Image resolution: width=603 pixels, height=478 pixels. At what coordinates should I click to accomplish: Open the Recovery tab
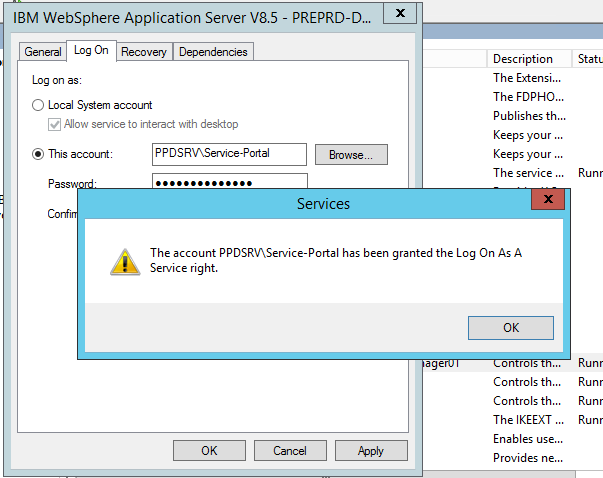click(x=144, y=52)
